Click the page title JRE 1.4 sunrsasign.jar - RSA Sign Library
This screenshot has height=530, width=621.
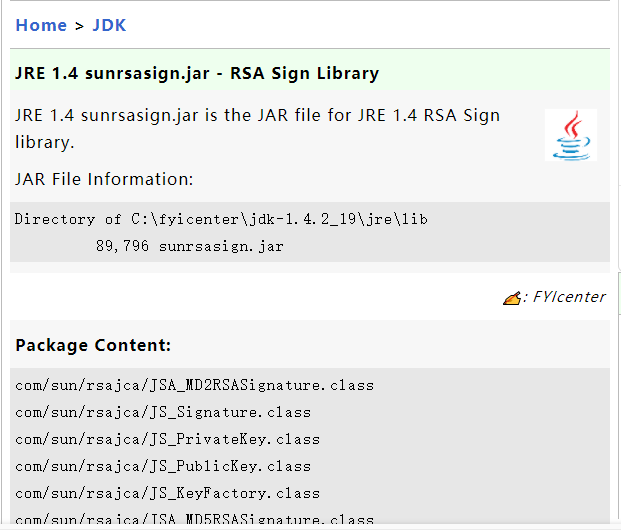point(197,73)
